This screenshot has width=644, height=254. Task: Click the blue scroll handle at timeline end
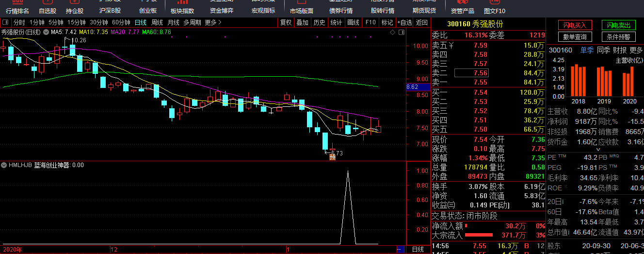[x=400, y=249]
